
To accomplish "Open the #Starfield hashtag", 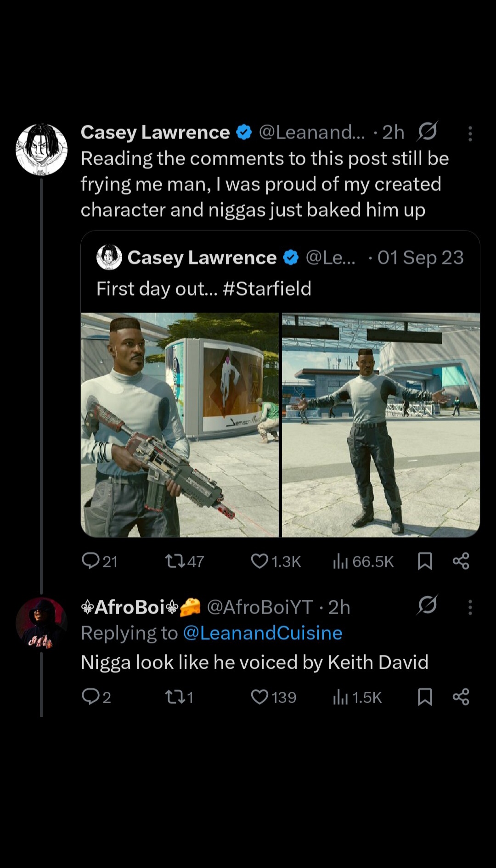I will (266, 289).
